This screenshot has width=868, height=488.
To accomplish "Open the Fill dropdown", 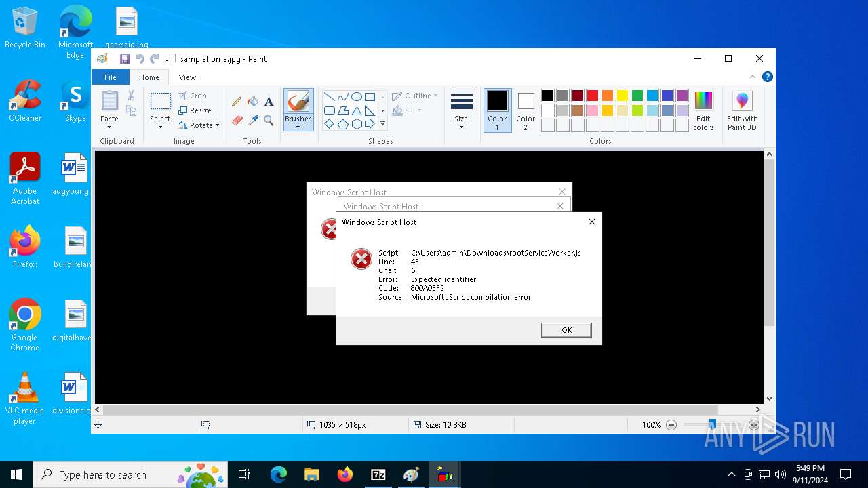I will point(407,110).
